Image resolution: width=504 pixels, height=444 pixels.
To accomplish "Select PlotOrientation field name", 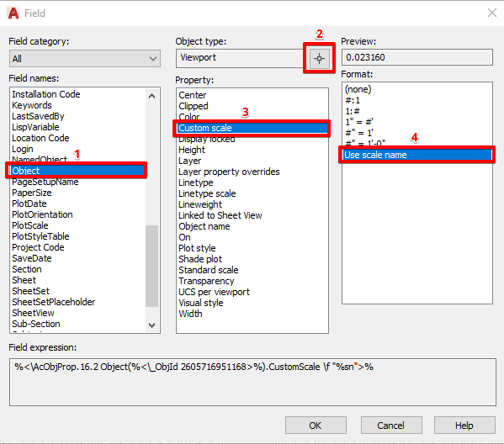I will pos(42,214).
